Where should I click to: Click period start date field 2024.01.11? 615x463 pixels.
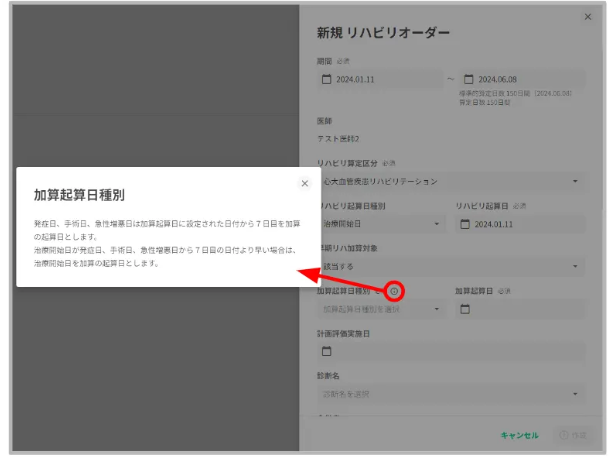click(x=380, y=79)
